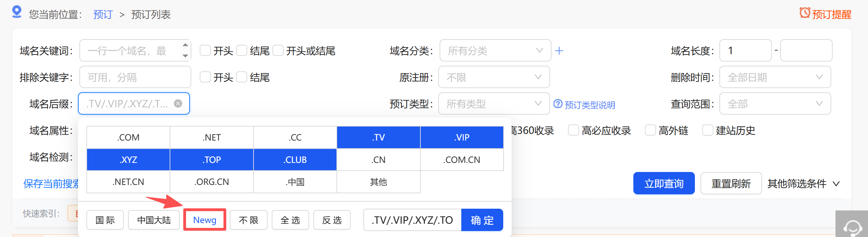The width and height of the screenshot is (868, 237).
Task: Clear the 域名后缀 field with the x icon
Action: click(x=178, y=103)
